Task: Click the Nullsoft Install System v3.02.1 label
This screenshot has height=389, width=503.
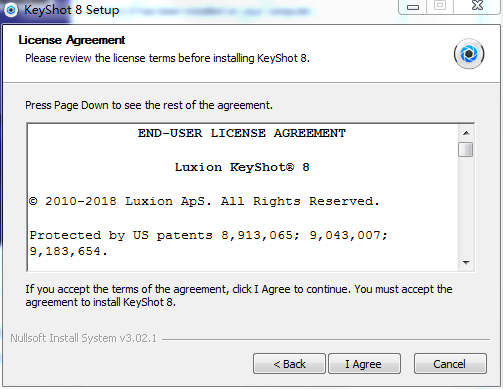Action: click(83, 338)
